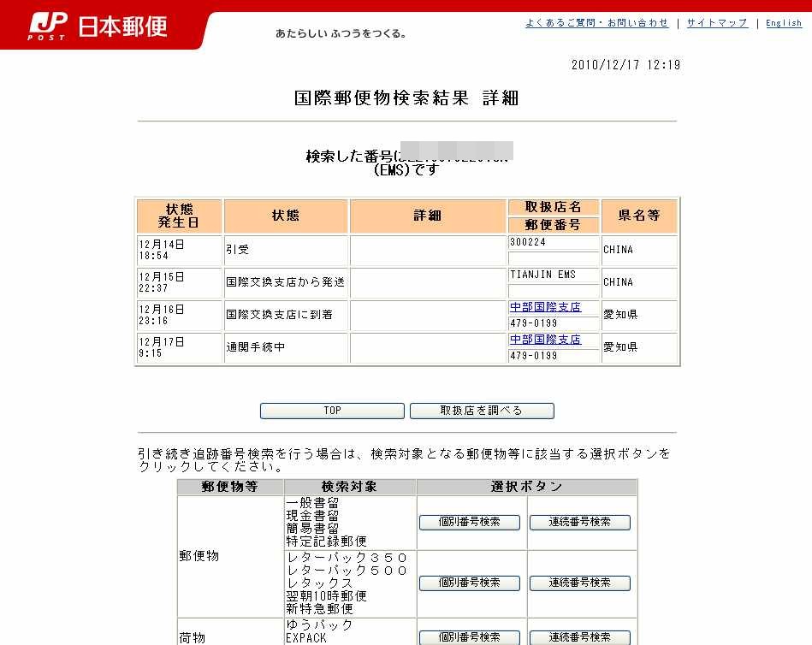This screenshot has width=812, height=645.
Task: Click the 検索対象 column header
Action: click(349, 487)
